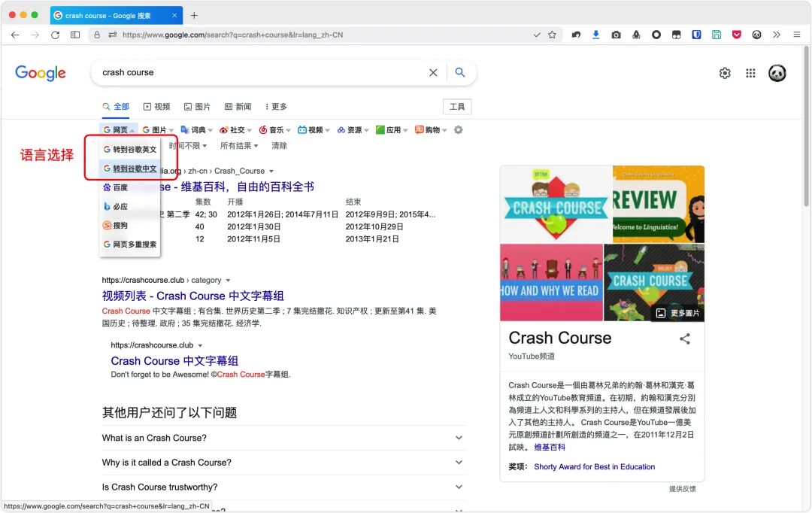The height and width of the screenshot is (513, 812).
Task: Open the 购物 engine dropdown
Action: coord(431,130)
